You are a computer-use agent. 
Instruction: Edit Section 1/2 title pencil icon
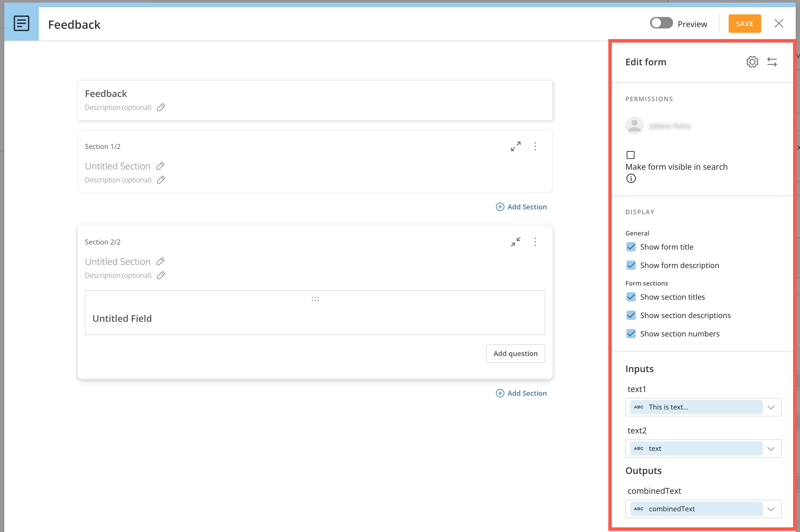[x=160, y=166]
